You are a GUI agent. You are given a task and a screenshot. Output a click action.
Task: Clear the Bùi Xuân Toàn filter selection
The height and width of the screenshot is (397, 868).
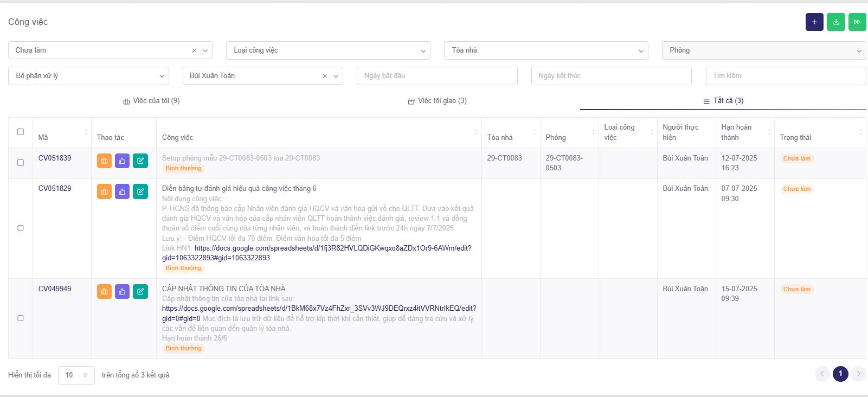325,76
